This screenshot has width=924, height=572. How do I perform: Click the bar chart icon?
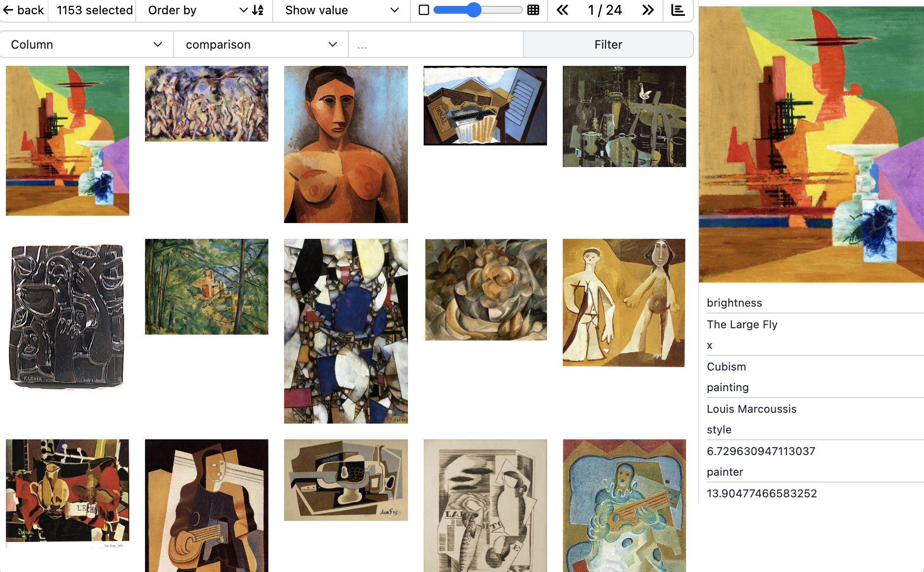[x=678, y=10]
